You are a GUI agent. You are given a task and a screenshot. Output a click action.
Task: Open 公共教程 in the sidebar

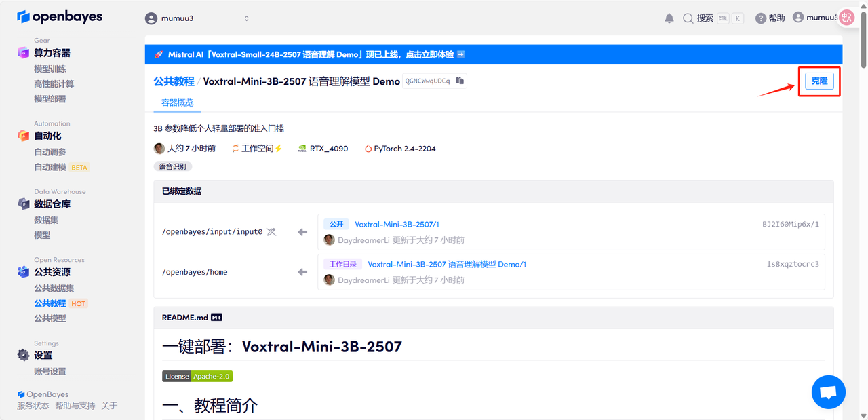click(x=50, y=303)
